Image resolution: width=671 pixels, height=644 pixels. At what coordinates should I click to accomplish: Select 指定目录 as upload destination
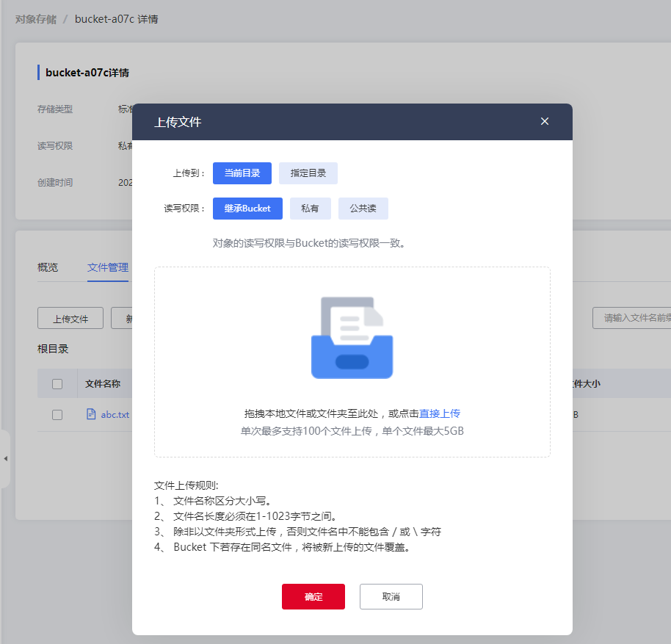click(308, 173)
